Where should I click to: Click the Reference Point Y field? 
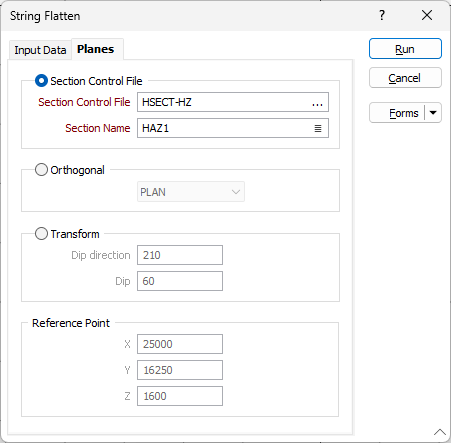click(x=180, y=370)
